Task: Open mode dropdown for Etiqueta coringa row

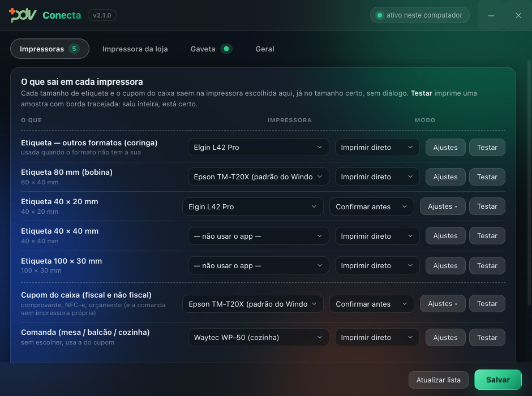Action: coord(377,147)
